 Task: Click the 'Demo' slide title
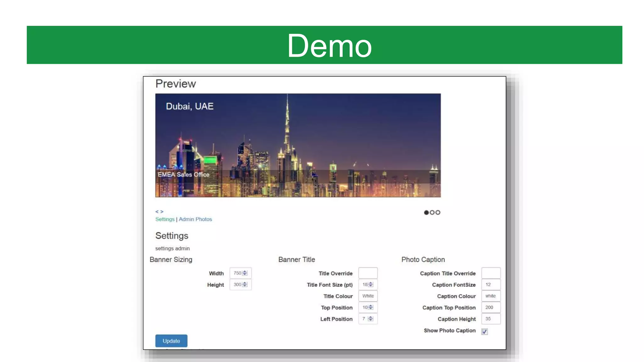329,46
